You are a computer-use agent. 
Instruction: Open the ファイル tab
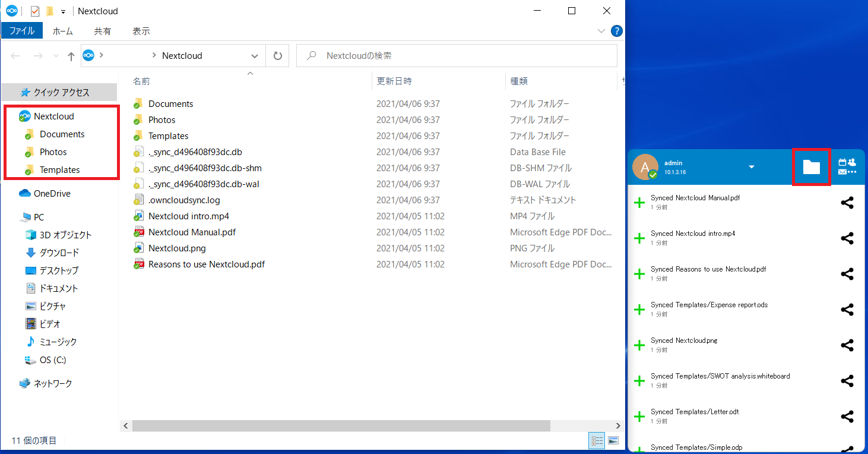point(21,31)
